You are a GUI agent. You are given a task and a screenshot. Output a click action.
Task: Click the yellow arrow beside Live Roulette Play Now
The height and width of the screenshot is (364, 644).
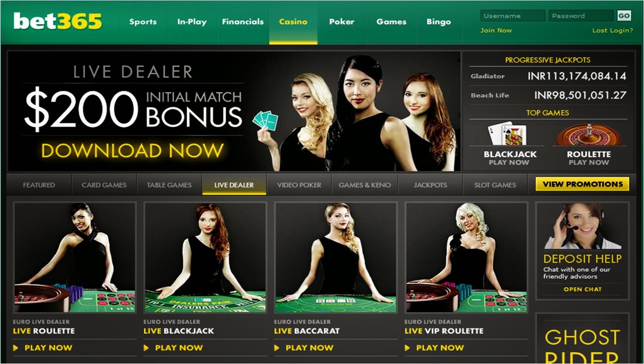(x=16, y=348)
